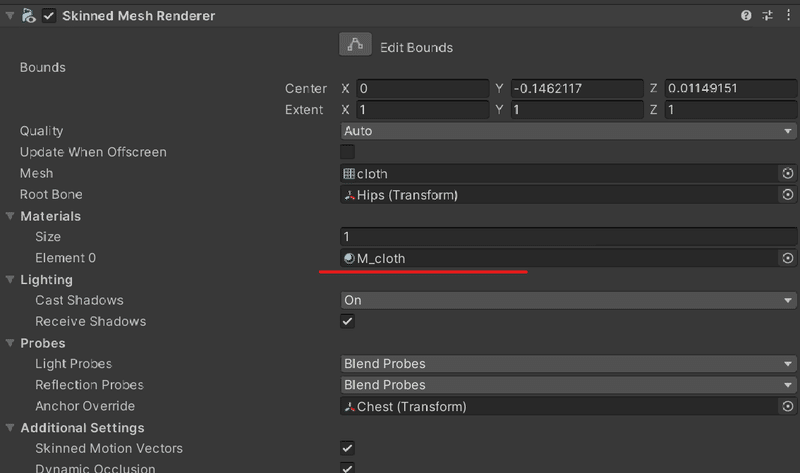Click the Edit Bounds icon button
The height and width of the screenshot is (473, 800).
355,45
